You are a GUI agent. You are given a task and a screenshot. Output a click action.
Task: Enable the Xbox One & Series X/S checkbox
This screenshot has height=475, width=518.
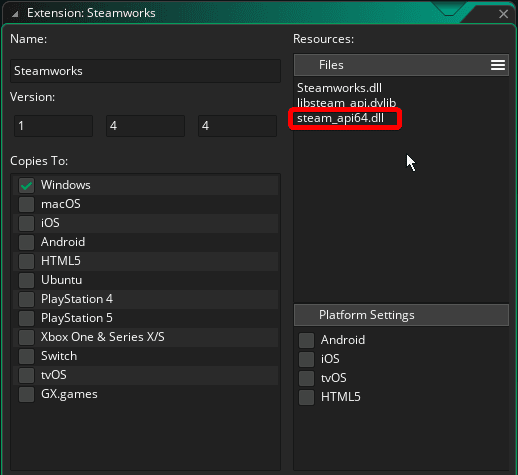(x=26, y=337)
